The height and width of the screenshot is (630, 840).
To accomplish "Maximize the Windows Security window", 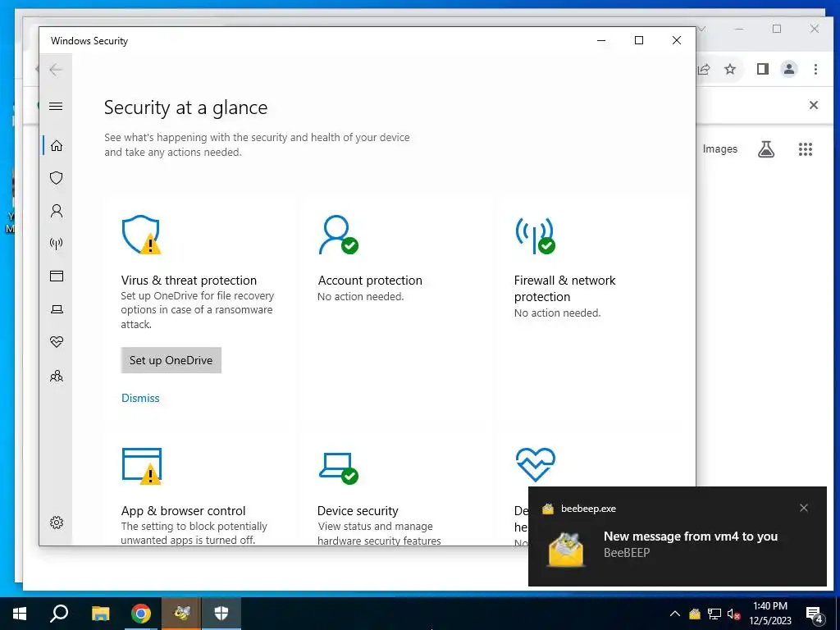I will (638, 40).
